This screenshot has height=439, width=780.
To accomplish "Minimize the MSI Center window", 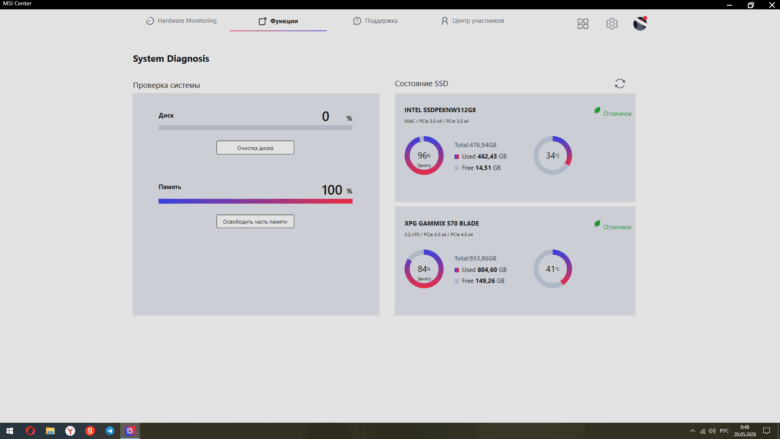I will pos(729,5).
